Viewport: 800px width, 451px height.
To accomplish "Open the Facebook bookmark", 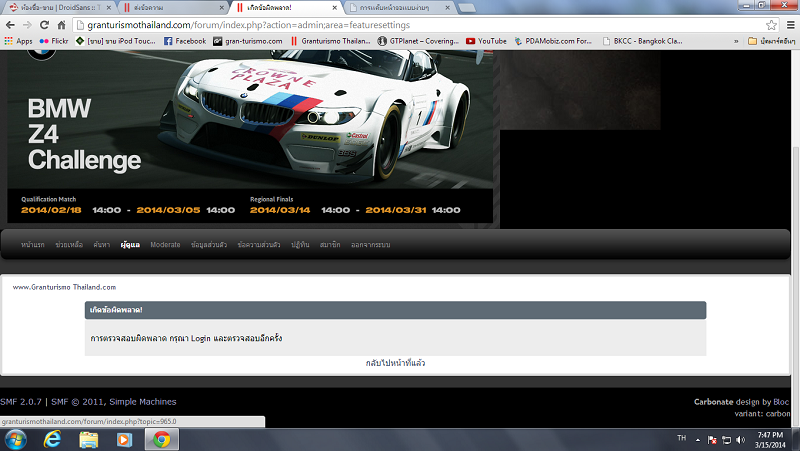I will pos(185,41).
